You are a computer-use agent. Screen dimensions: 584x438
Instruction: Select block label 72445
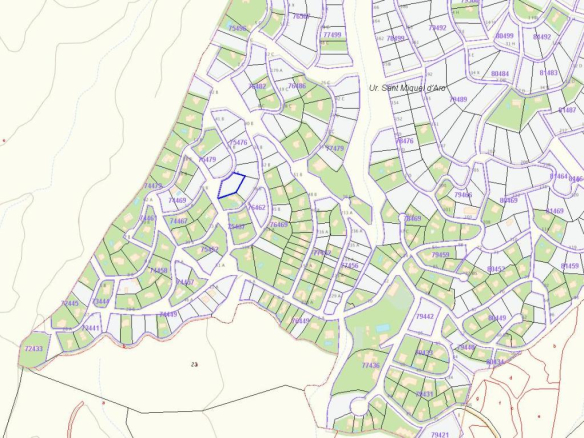[70, 304]
